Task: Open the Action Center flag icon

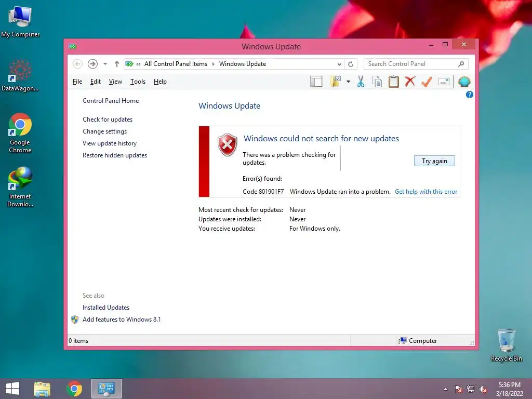Action: [458, 389]
